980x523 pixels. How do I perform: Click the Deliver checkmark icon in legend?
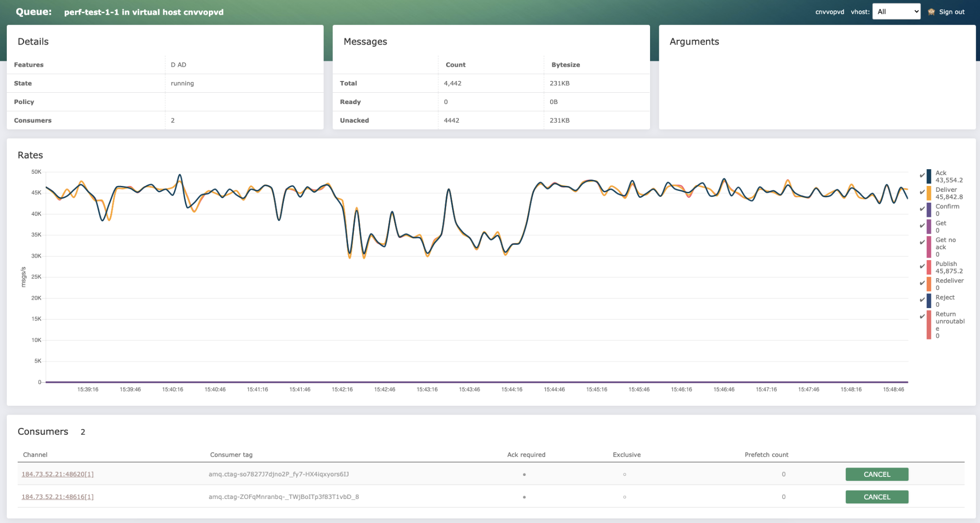coord(922,192)
